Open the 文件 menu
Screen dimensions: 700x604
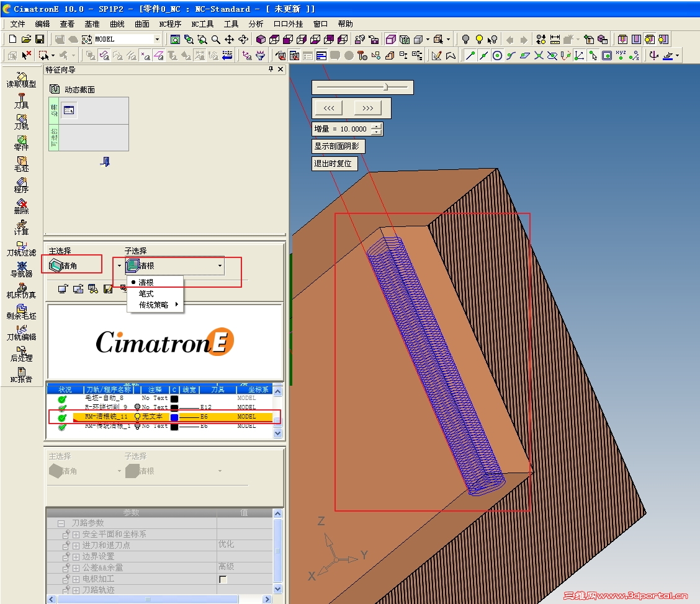pyautogui.click(x=17, y=24)
